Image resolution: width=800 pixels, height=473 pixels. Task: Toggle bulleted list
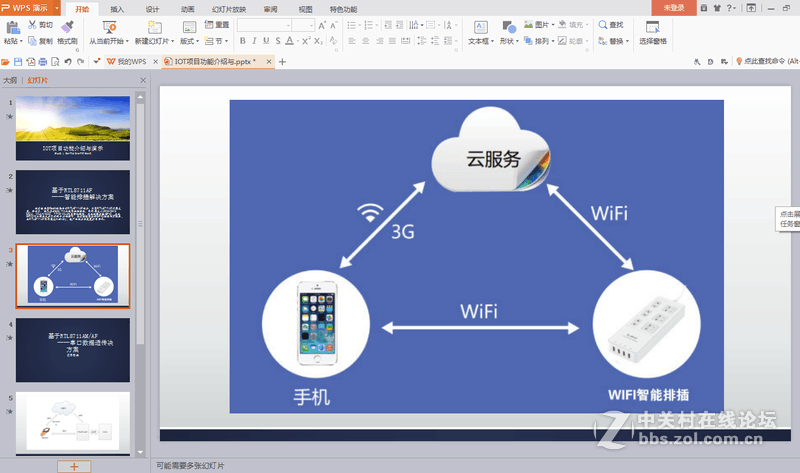tap(352, 25)
